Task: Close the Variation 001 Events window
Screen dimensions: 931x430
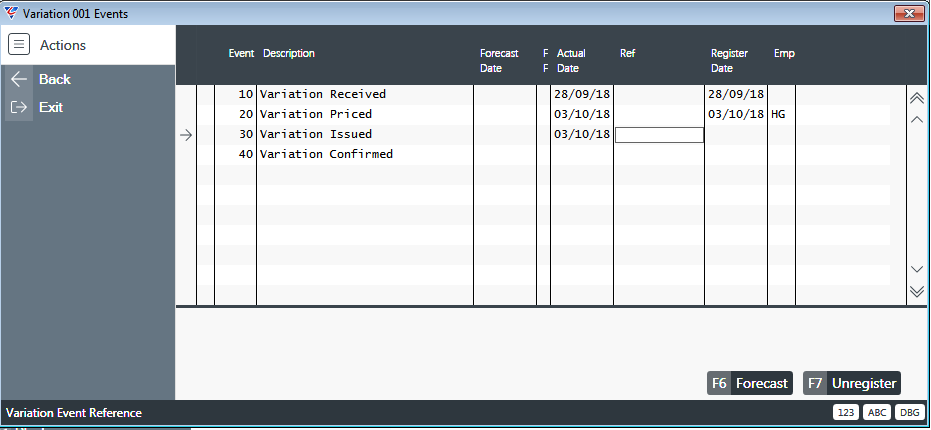Action: point(908,13)
